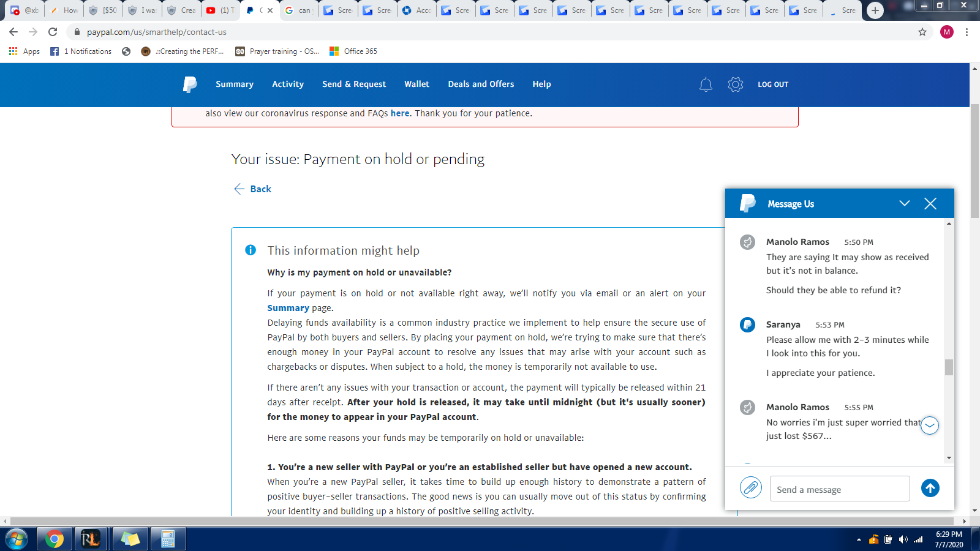Open the Chrome profile avatar M
The width and height of the screenshot is (980, 551).
947,32
